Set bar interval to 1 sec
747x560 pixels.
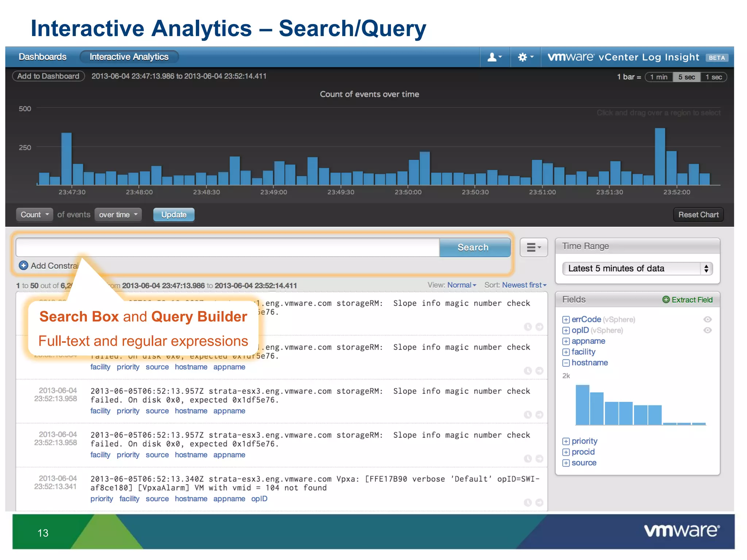pos(713,77)
